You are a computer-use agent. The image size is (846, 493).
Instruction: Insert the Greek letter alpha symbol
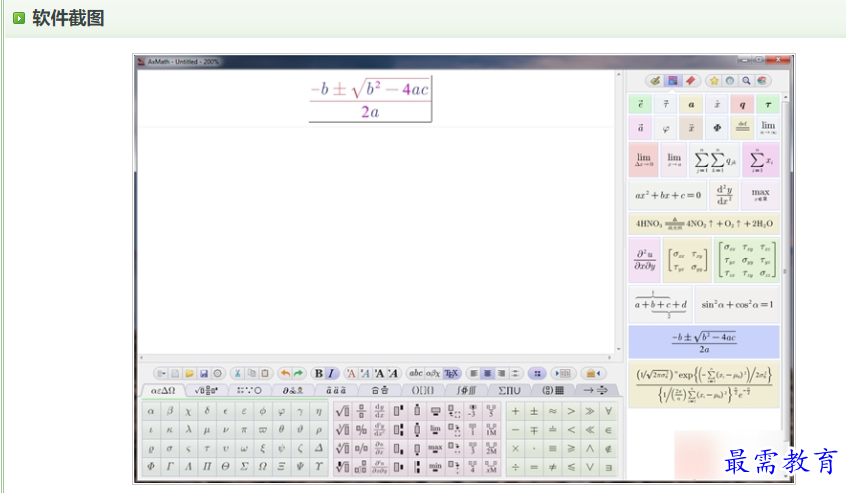[x=151, y=411]
